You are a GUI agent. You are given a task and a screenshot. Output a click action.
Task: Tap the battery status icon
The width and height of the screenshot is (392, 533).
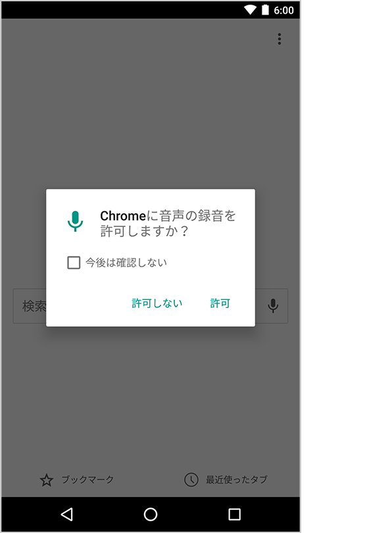coord(265,10)
